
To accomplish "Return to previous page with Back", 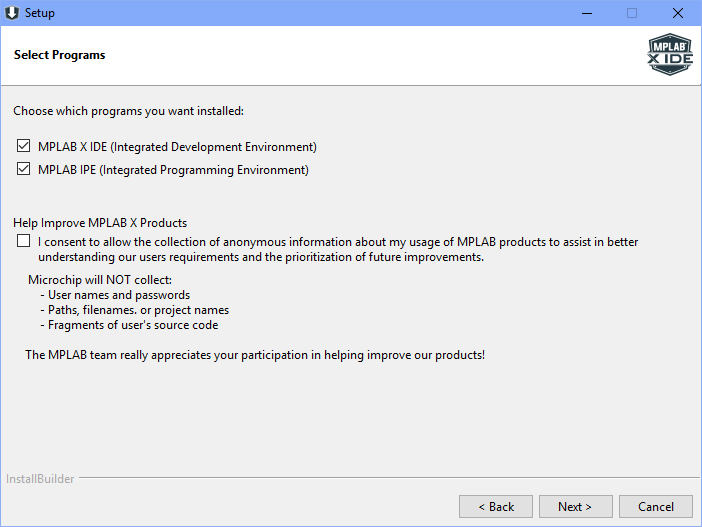I will [496, 506].
